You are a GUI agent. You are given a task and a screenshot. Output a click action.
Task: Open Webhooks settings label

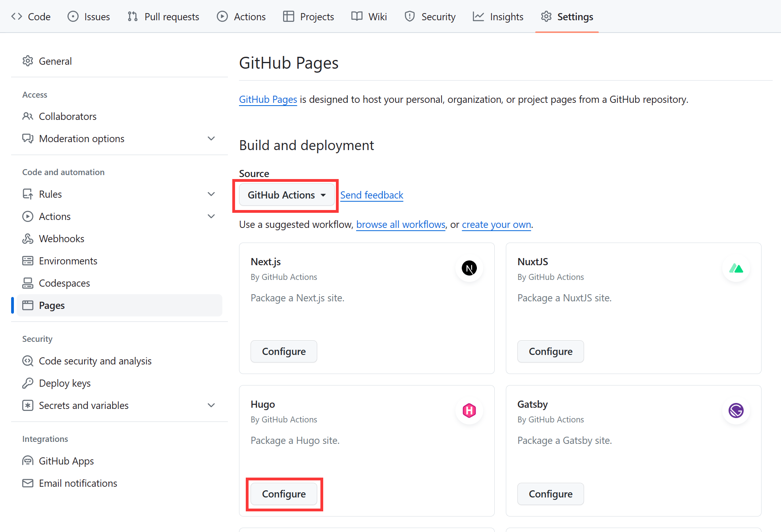(x=62, y=239)
